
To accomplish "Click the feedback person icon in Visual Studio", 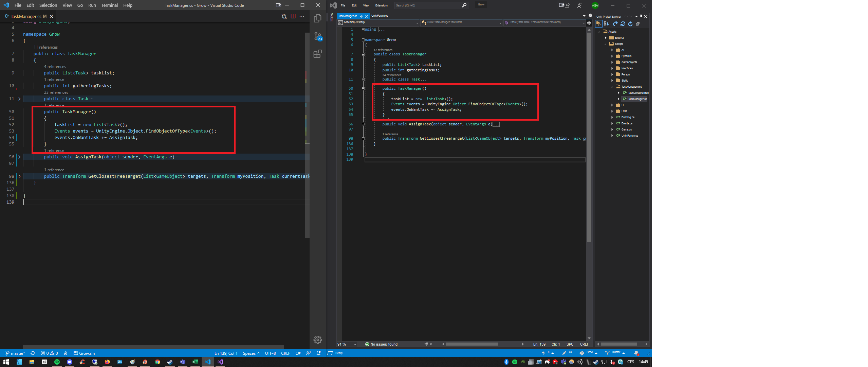I will click(580, 5).
